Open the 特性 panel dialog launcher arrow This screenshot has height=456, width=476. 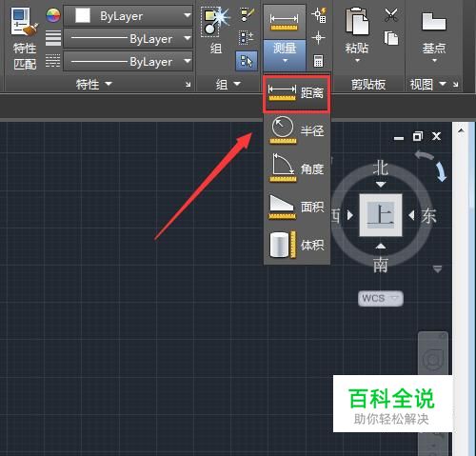pos(188,85)
